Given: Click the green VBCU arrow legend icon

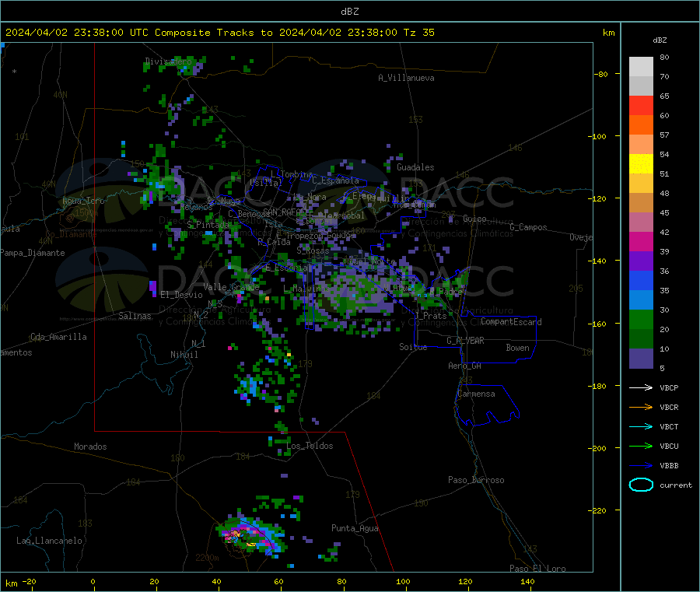Looking at the screenshot, I should coord(641,446).
